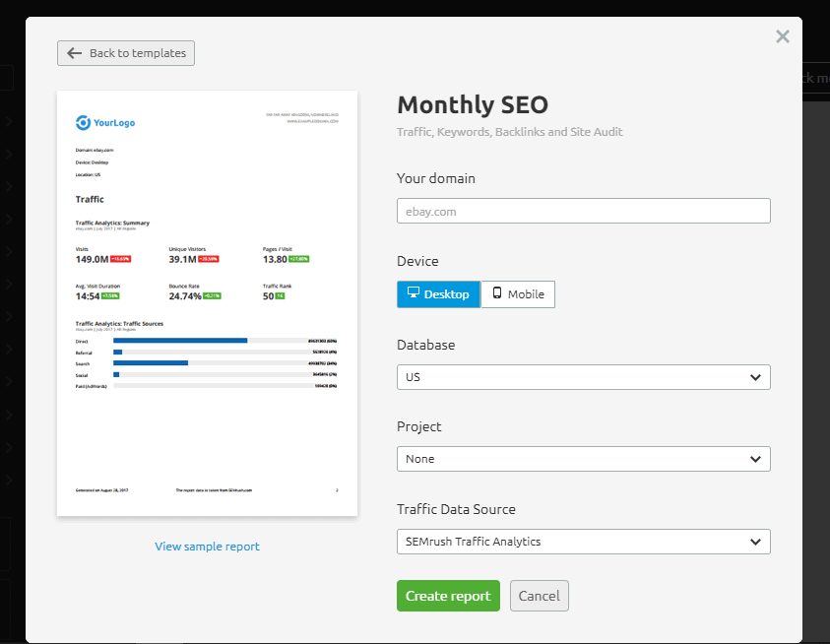Click the Database dropdown chevron arrow
The image size is (830, 644).
pos(754,377)
